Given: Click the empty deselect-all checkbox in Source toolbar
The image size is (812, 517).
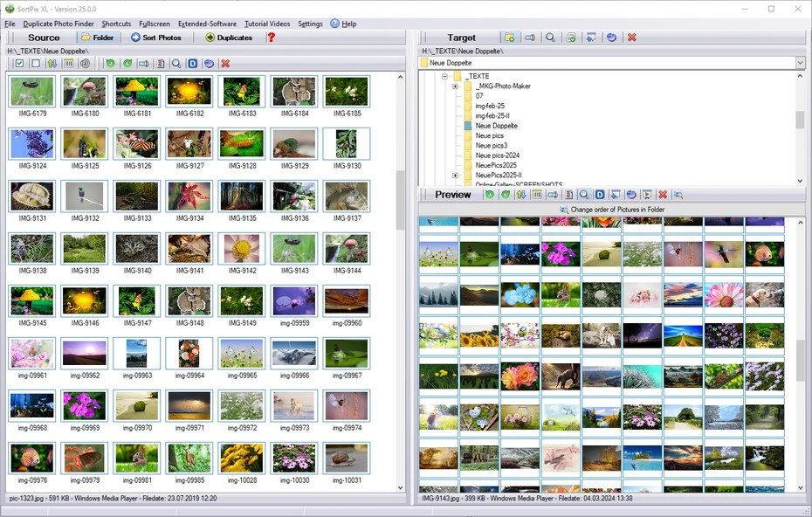Looking at the screenshot, I should pos(36,64).
